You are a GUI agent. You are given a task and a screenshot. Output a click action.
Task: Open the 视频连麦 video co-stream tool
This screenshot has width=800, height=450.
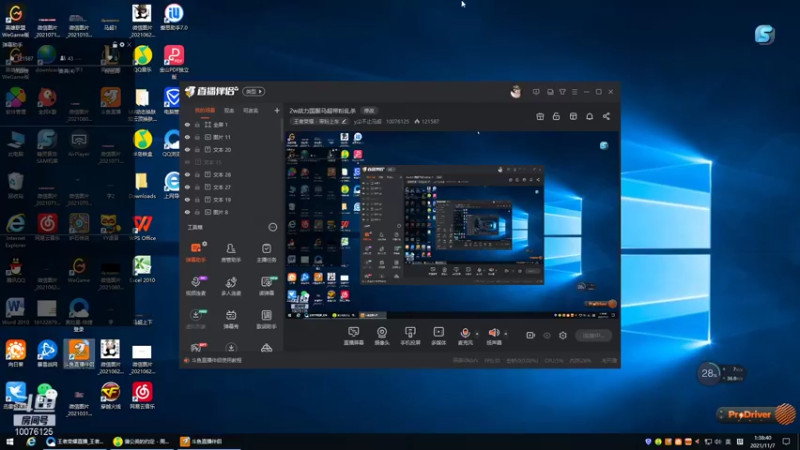click(x=196, y=286)
